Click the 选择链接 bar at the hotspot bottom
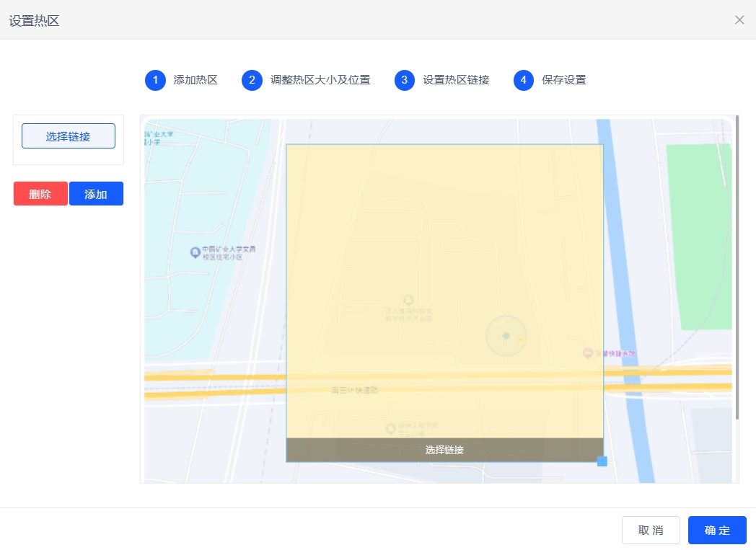 pyautogui.click(x=444, y=450)
